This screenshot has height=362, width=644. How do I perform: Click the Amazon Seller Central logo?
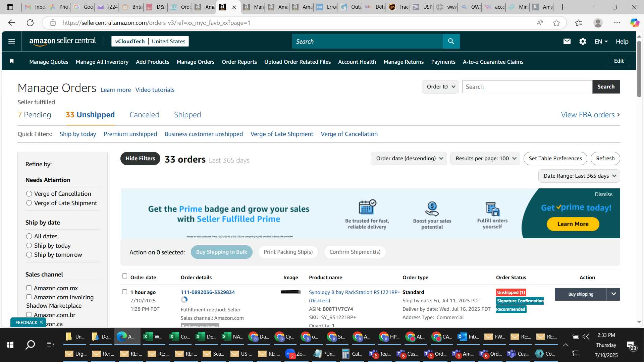(x=62, y=41)
